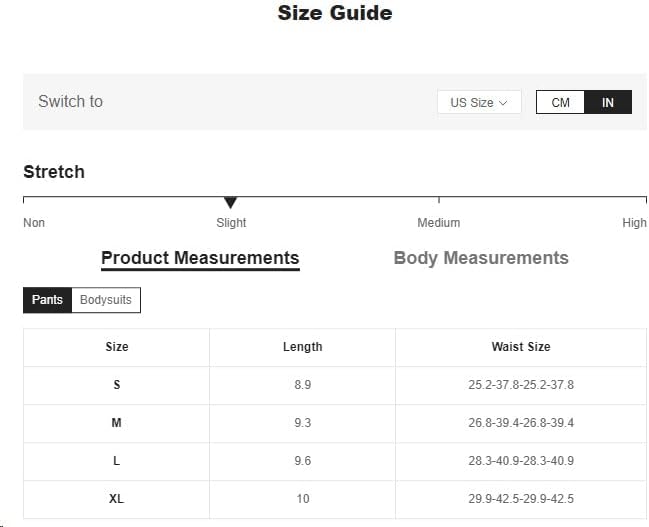Select the S size row label
The width and height of the screenshot is (649, 527).
(x=117, y=385)
